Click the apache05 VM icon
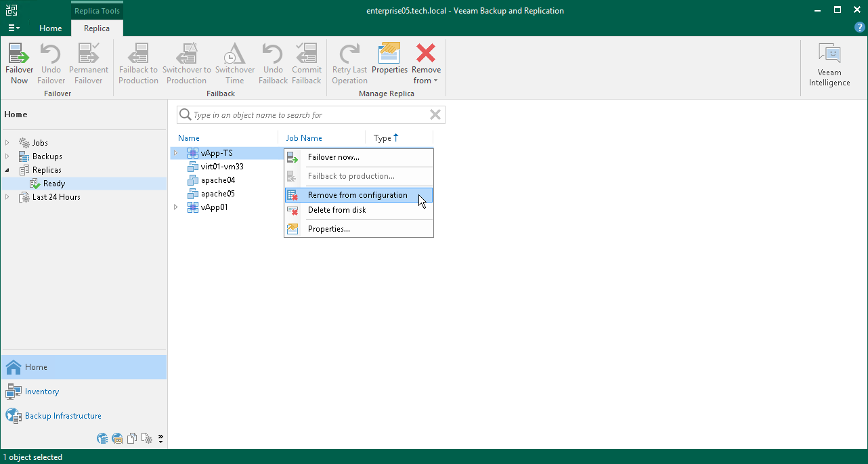This screenshot has width=868, height=464. [x=193, y=194]
